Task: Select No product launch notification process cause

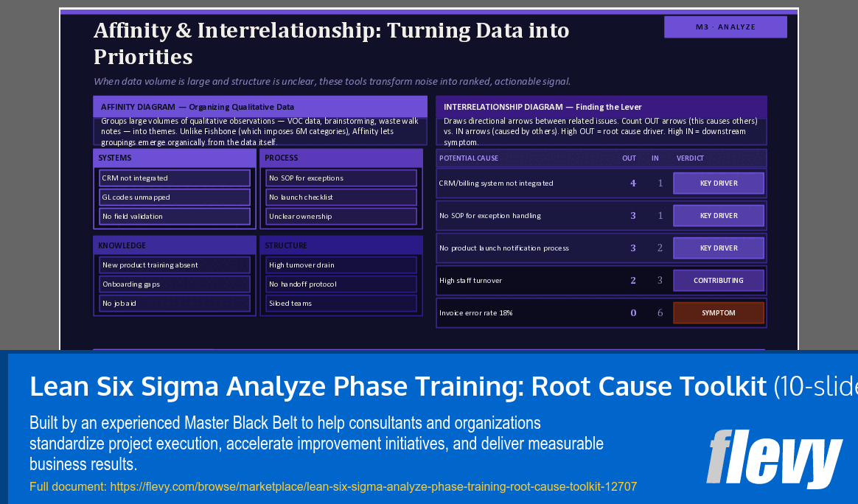Action: 504,248
